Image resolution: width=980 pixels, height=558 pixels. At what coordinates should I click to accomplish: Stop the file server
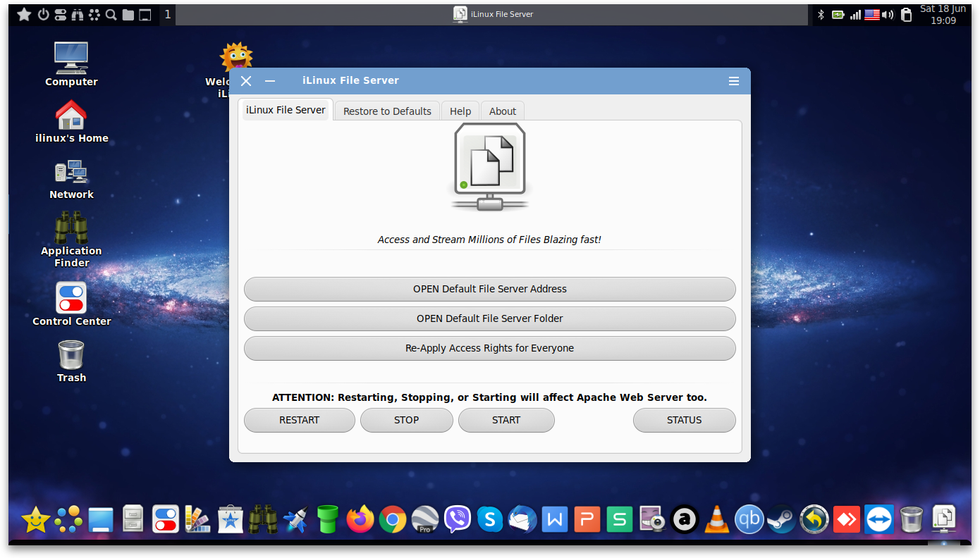407,420
